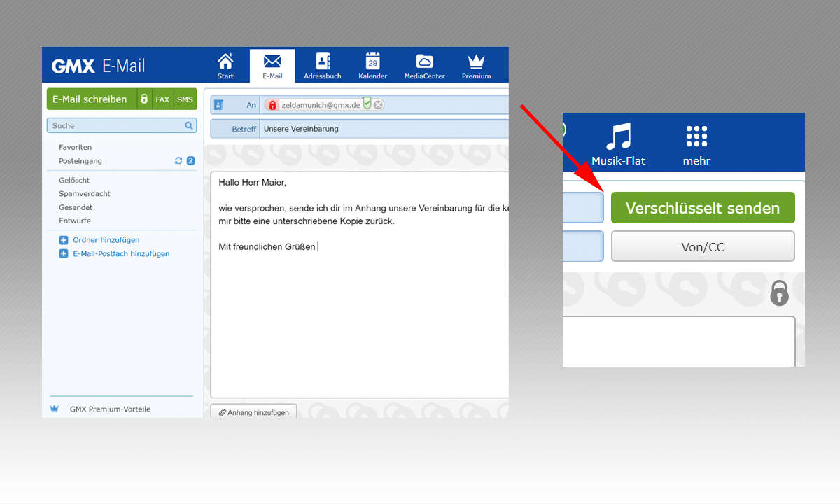The height and width of the screenshot is (504, 840).
Task: Open the Entwürfe folder
Action: pyautogui.click(x=75, y=220)
